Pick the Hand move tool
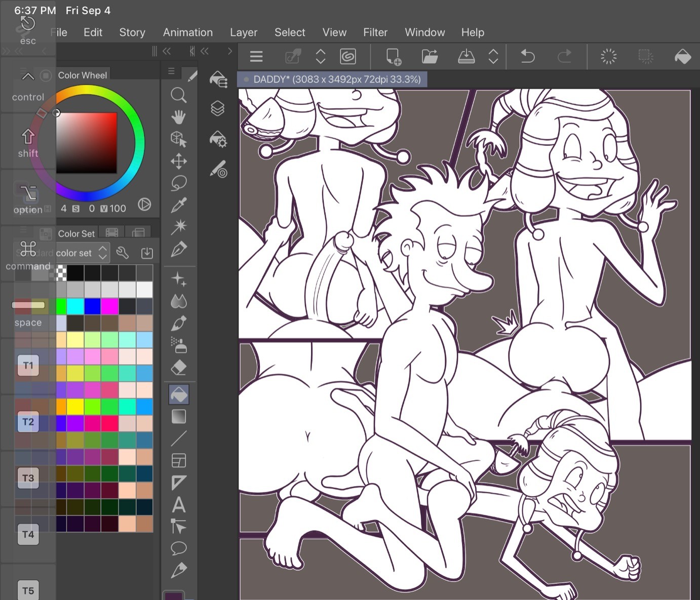Screen dimensions: 700x600 (x=178, y=117)
